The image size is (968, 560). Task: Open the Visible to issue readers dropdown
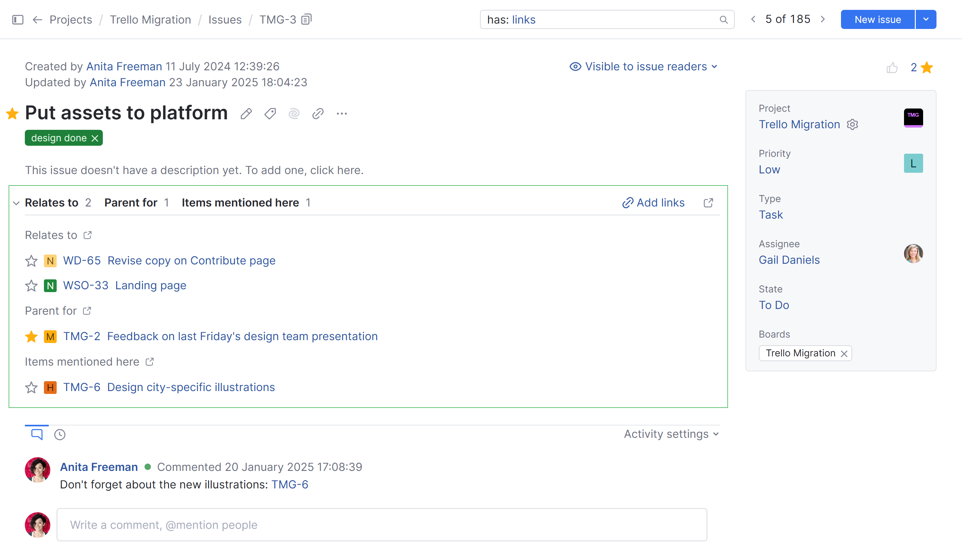tap(643, 66)
